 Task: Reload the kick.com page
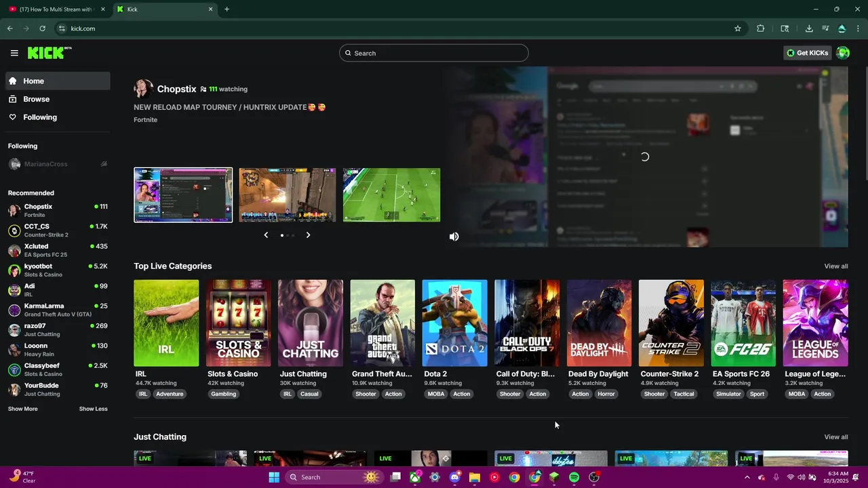(42, 28)
